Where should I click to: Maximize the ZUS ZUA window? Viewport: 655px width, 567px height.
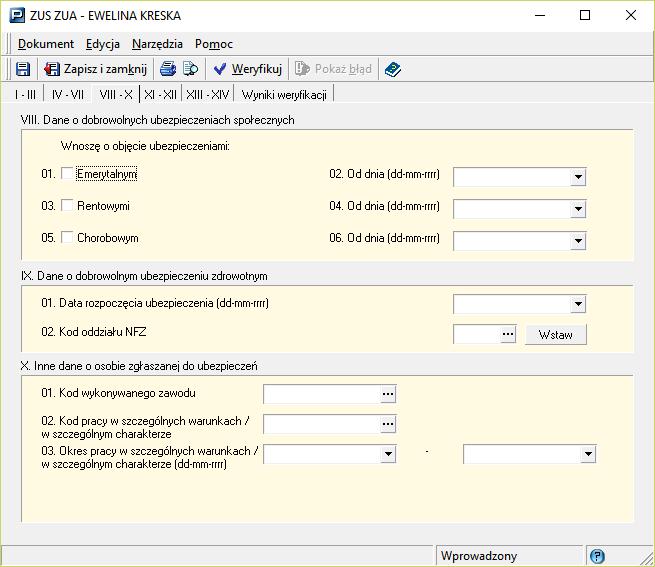click(585, 15)
